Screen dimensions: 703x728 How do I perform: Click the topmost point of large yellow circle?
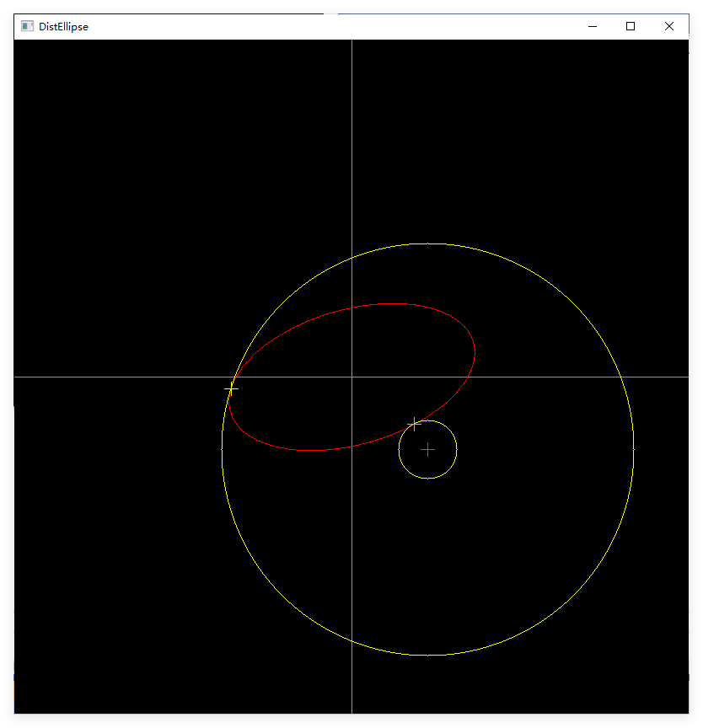click(x=427, y=244)
